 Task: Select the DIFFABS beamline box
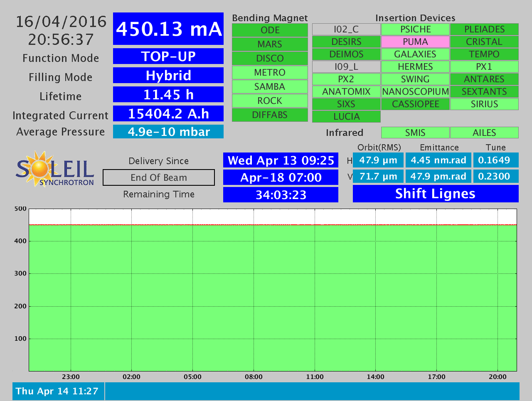pyautogui.click(x=270, y=115)
